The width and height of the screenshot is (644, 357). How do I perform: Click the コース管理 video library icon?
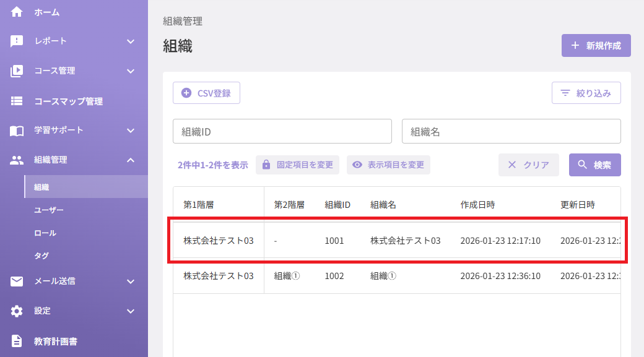pos(17,71)
